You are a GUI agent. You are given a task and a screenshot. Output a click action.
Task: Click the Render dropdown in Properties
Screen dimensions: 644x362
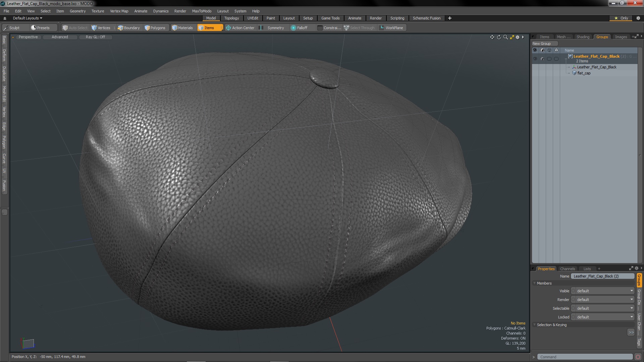click(x=604, y=299)
